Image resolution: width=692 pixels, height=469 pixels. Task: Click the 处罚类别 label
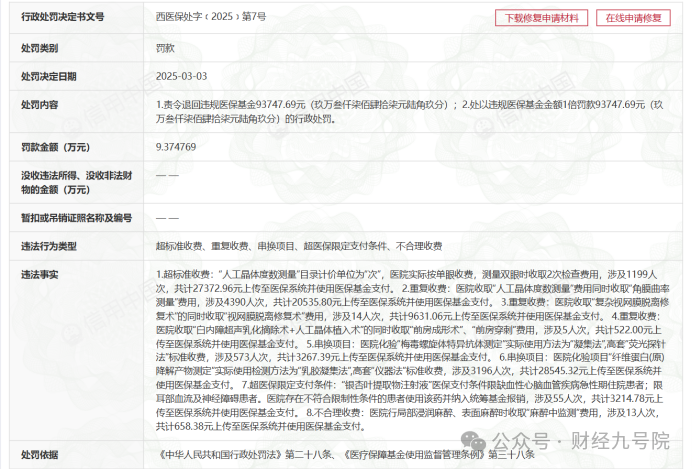[x=39, y=48]
